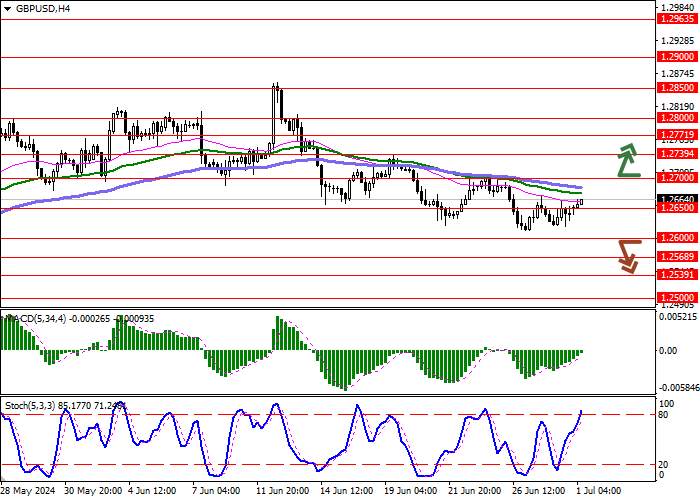The height and width of the screenshot is (500, 700).
Task: Click the Stochastic oversold level 20 label
Action: point(664,465)
